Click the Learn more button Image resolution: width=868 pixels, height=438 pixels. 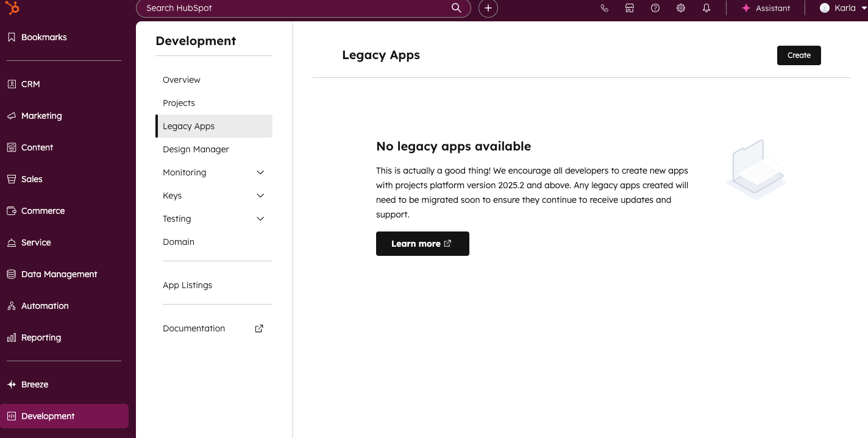422,244
